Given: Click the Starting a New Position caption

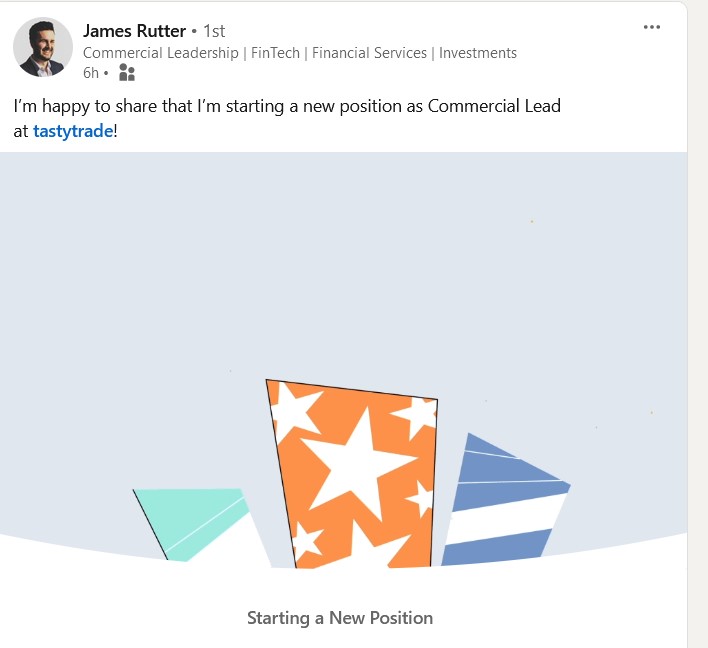Looking at the screenshot, I should click(340, 618).
